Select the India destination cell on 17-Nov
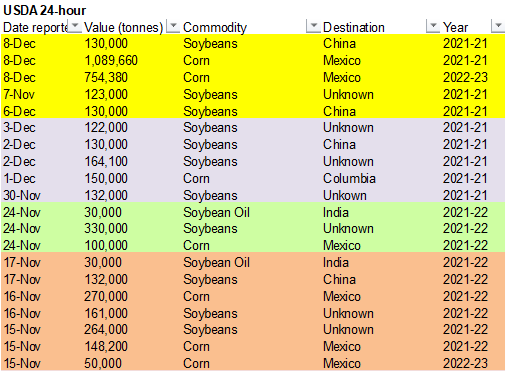The height and width of the screenshot is (372, 507). click(x=335, y=263)
